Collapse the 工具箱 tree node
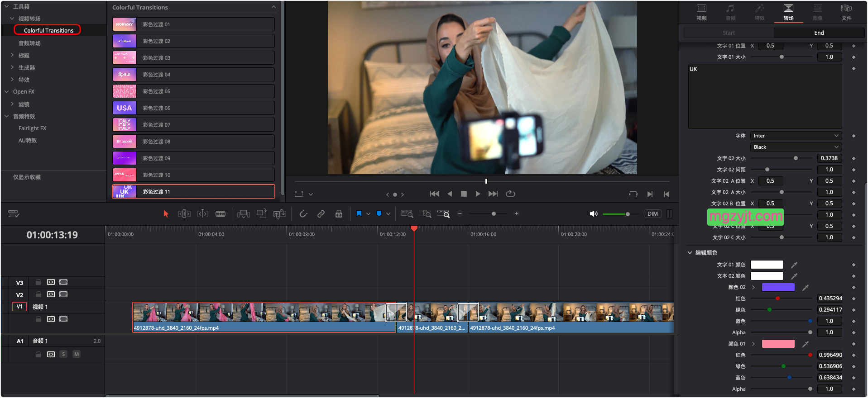This screenshot has width=868, height=398. point(6,6)
